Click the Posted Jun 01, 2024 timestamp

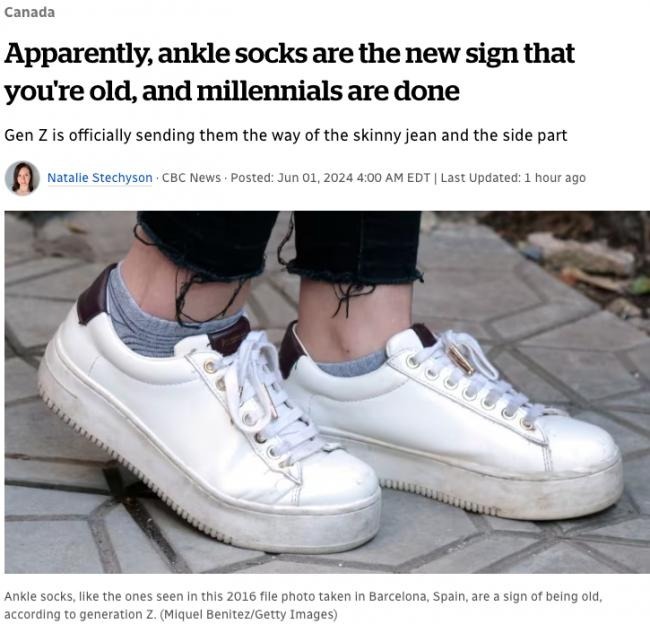330,178
